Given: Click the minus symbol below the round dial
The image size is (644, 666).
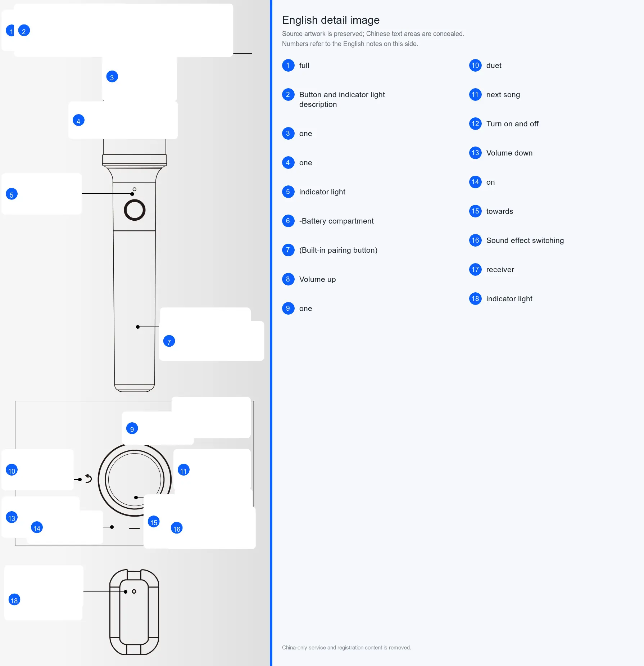Looking at the screenshot, I should pos(134,528).
